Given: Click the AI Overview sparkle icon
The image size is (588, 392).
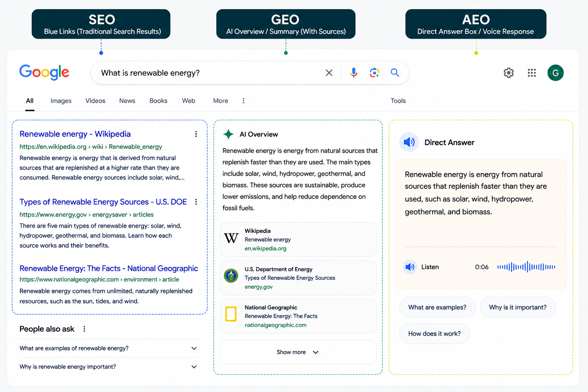Looking at the screenshot, I should [x=229, y=134].
